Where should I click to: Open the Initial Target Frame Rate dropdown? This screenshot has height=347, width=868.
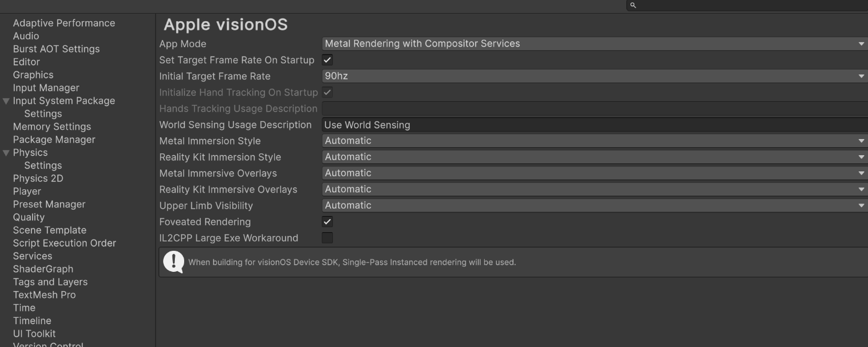(x=595, y=76)
